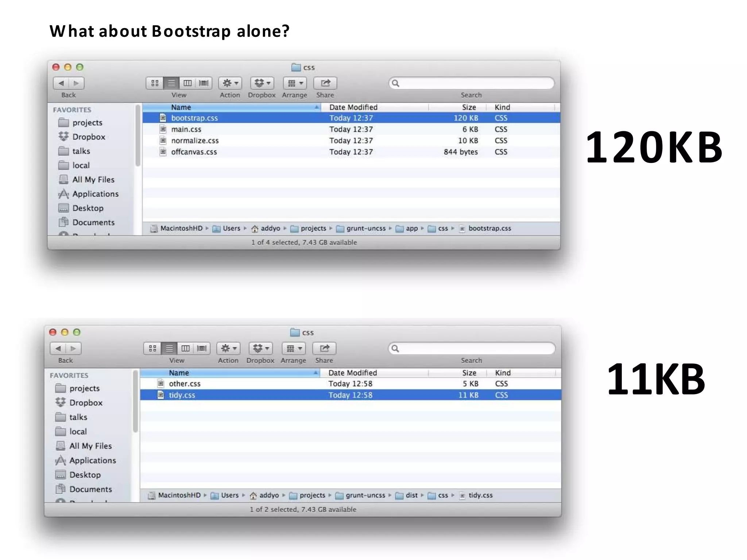Open talks folder in top window sidebar

point(74,151)
